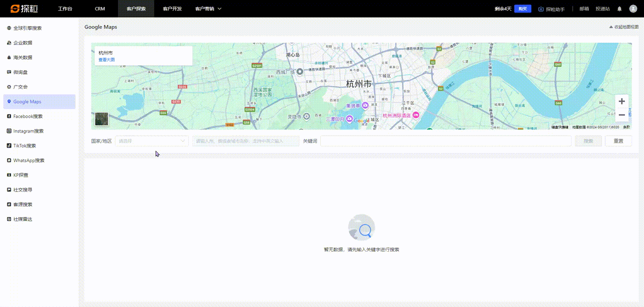The image size is (644, 307).
Task: Click the 三潭印月 map marker
Action: click(x=349, y=119)
